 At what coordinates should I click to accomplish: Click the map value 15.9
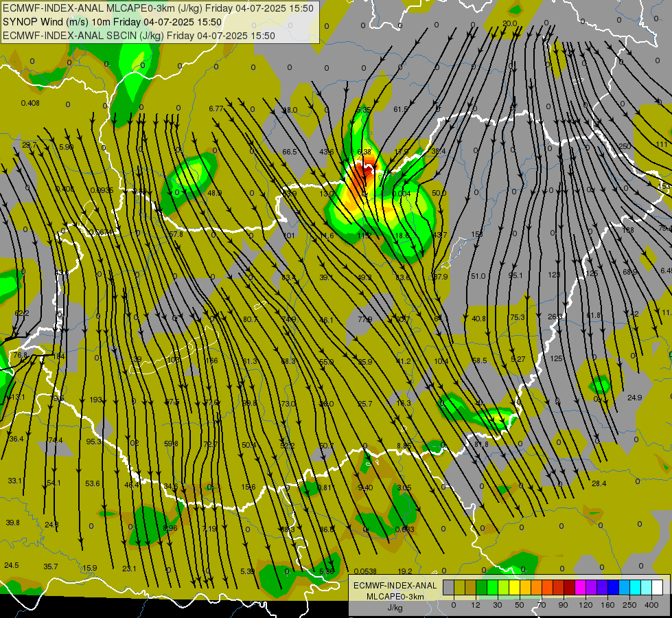[89, 569]
